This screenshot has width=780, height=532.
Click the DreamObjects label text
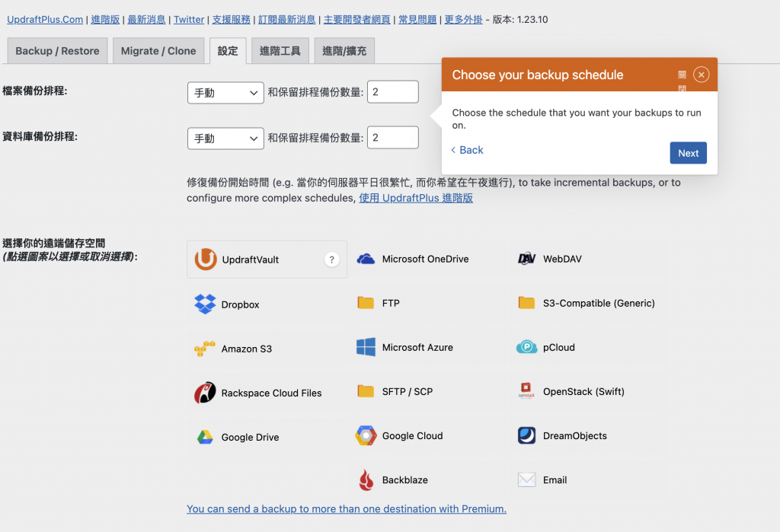pos(575,435)
